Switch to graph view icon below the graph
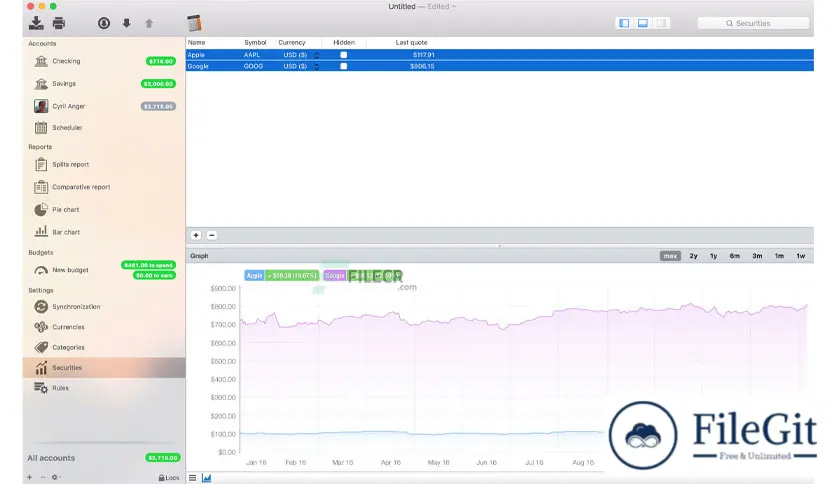 coord(206,478)
